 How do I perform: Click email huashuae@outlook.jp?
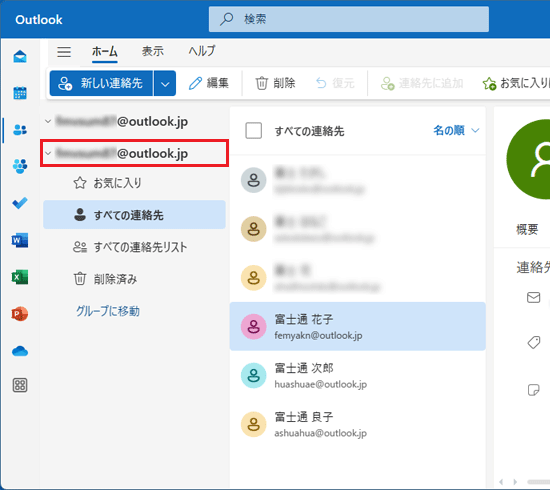coord(321,384)
